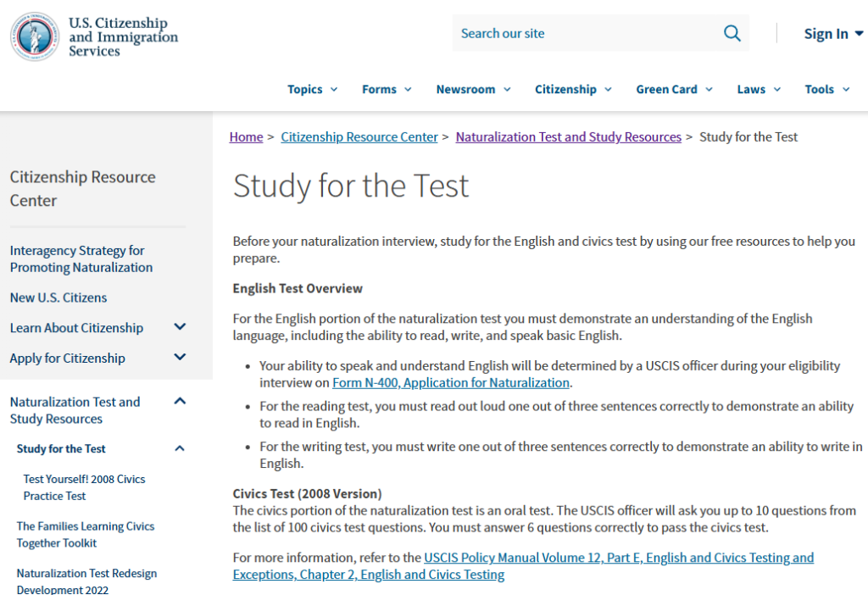Expand Apply for Citizenship sidebar section

pyautogui.click(x=180, y=358)
